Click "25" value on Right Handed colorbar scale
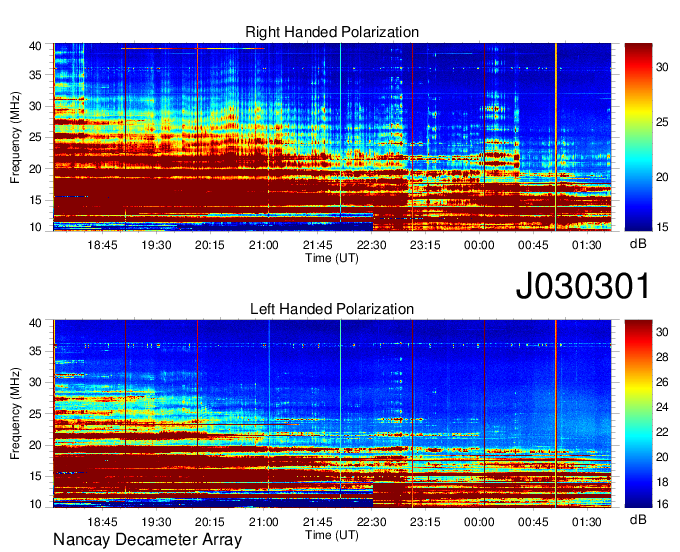Viewport: 680px width, 552px height. pyautogui.click(x=662, y=122)
